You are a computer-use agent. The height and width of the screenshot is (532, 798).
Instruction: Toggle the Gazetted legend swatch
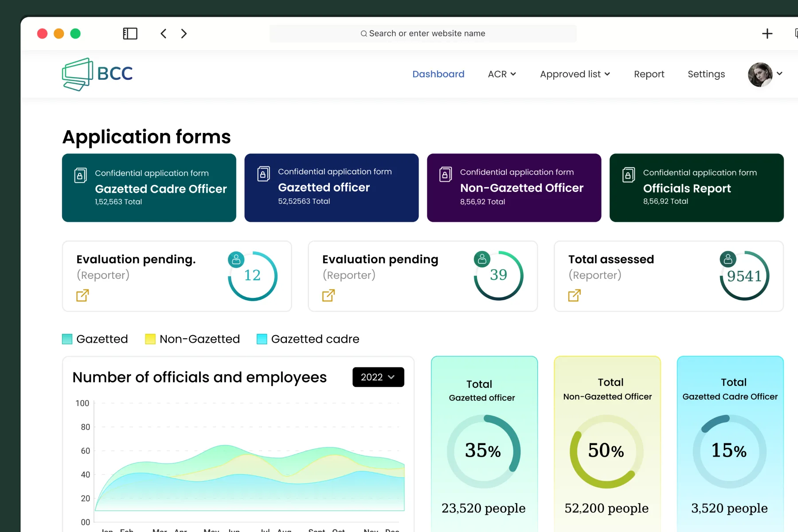tap(67, 339)
